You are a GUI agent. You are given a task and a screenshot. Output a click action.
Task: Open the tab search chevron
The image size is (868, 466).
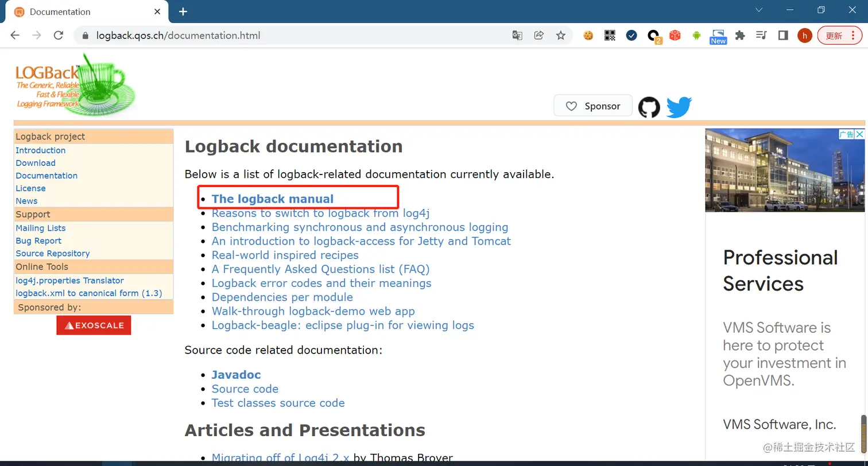[x=759, y=10]
